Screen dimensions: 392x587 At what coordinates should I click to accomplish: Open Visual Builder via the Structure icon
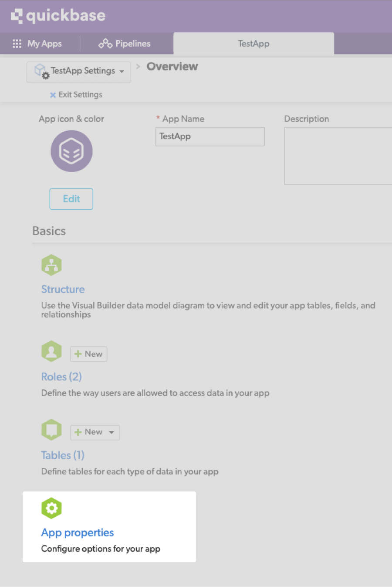tap(51, 265)
